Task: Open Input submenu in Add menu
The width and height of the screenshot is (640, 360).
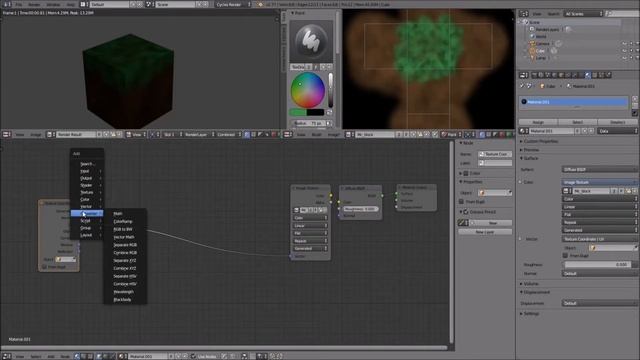Action: click(x=87, y=171)
